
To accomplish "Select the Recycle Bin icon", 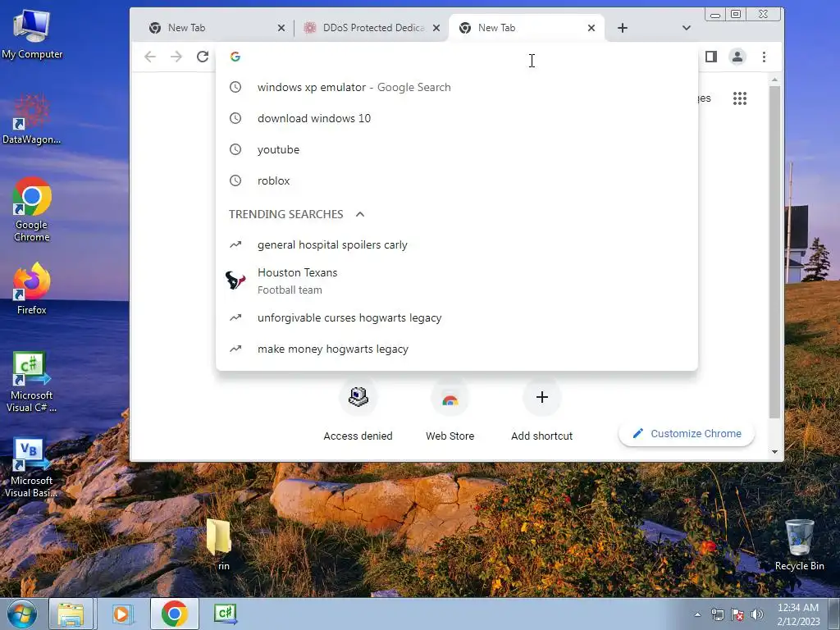I will point(799,545).
